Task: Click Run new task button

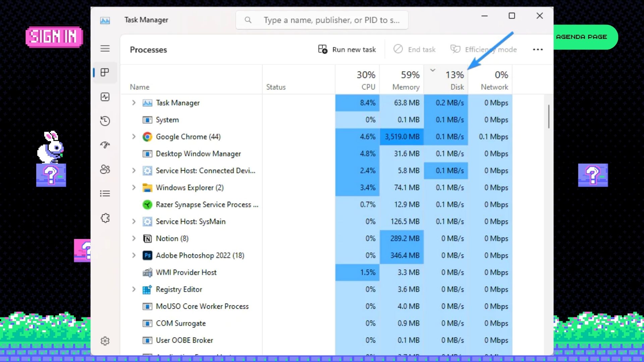Action: click(x=347, y=50)
